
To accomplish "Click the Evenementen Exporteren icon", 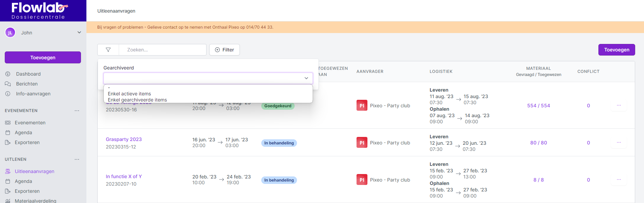I will [8, 142].
